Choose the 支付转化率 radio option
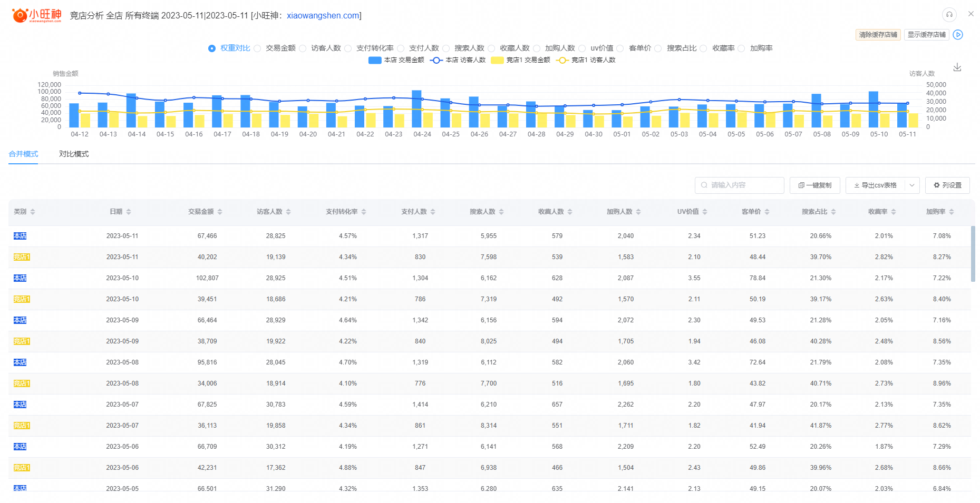 coord(348,48)
